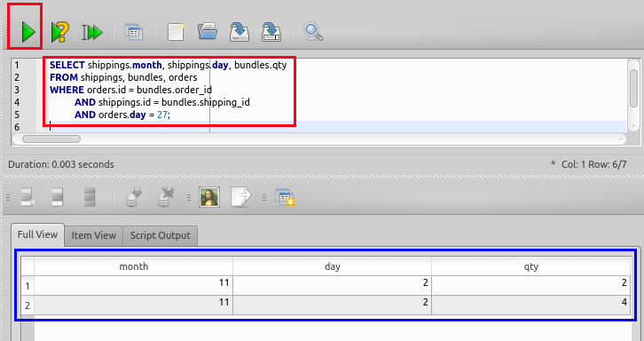The image size is (644, 341).
Task: Open find with the magnifying glass icon
Action: (313, 32)
